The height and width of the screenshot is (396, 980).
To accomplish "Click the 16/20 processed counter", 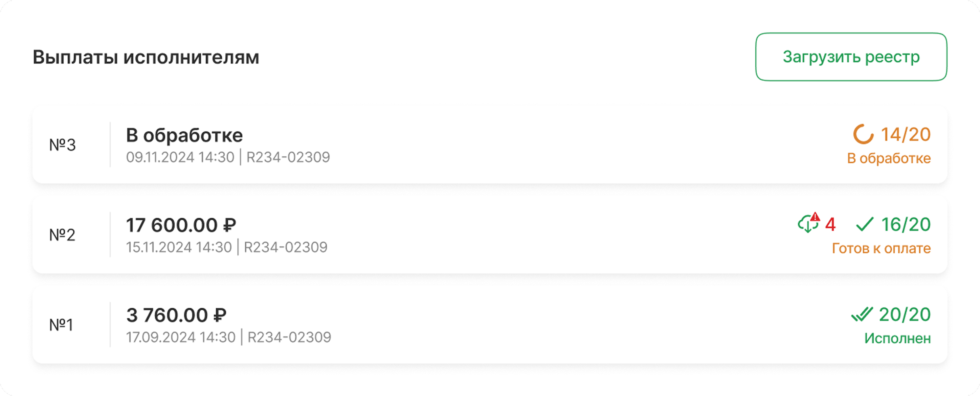I will point(906,224).
